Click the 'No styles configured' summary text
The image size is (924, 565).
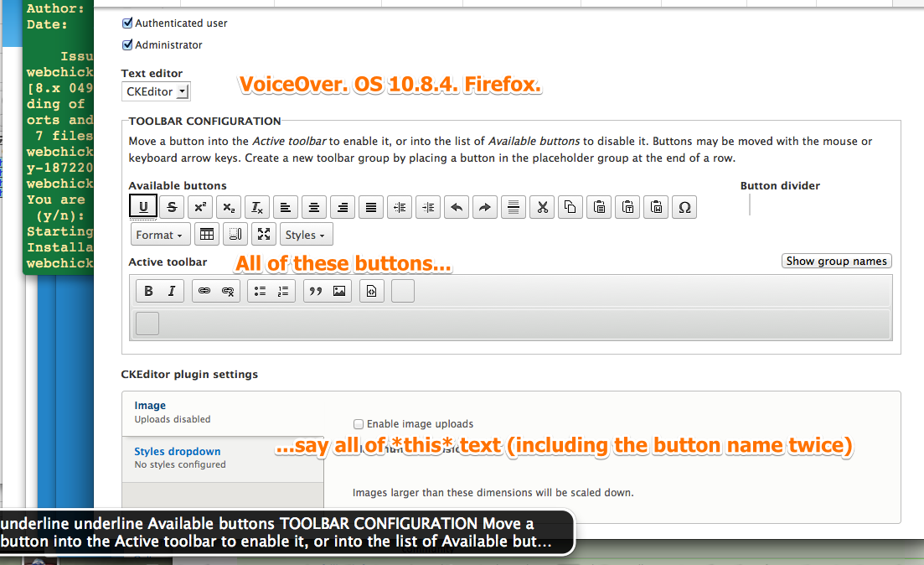click(x=180, y=464)
